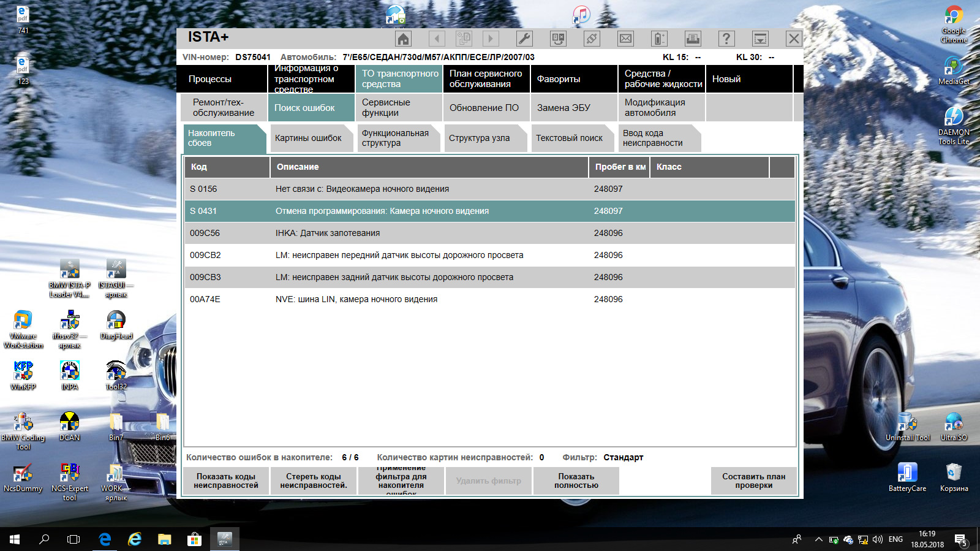Screen dimensions: 980x551
Task: Apply filter for fault memory button
Action: coord(401,481)
